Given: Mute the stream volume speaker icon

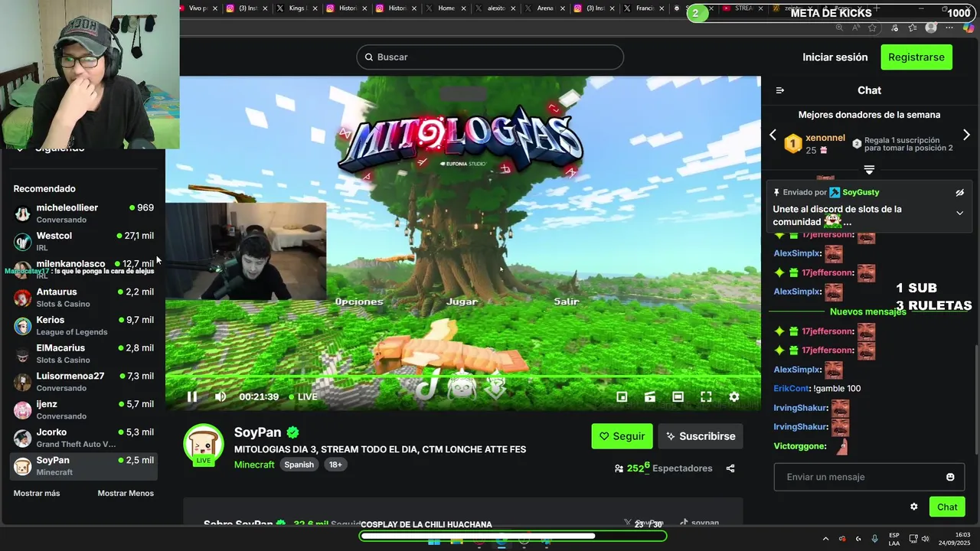Looking at the screenshot, I should [220, 396].
